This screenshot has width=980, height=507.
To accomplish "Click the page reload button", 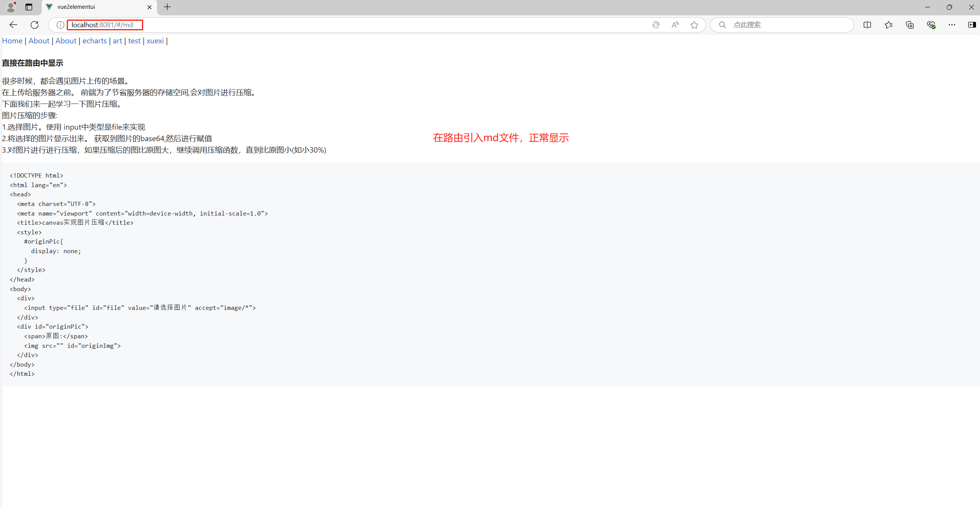I will (35, 25).
